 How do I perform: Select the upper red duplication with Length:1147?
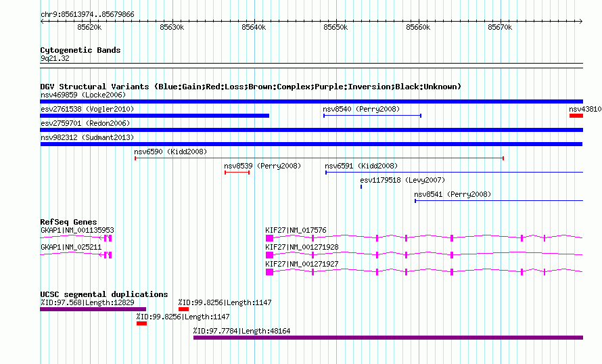point(183,309)
